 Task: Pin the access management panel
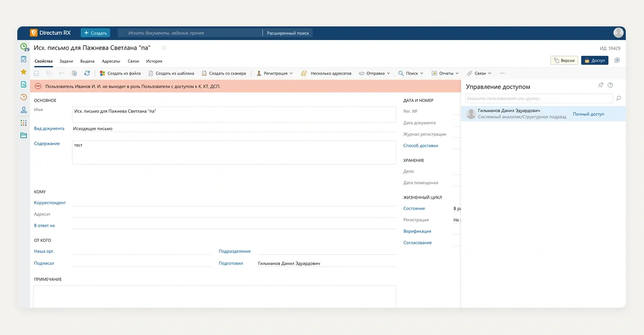tap(601, 86)
